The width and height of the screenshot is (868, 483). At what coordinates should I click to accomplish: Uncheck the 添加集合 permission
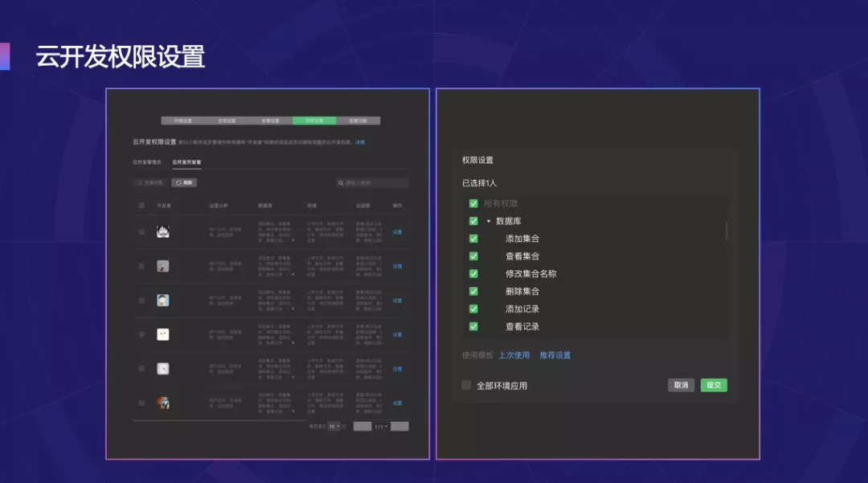click(473, 239)
